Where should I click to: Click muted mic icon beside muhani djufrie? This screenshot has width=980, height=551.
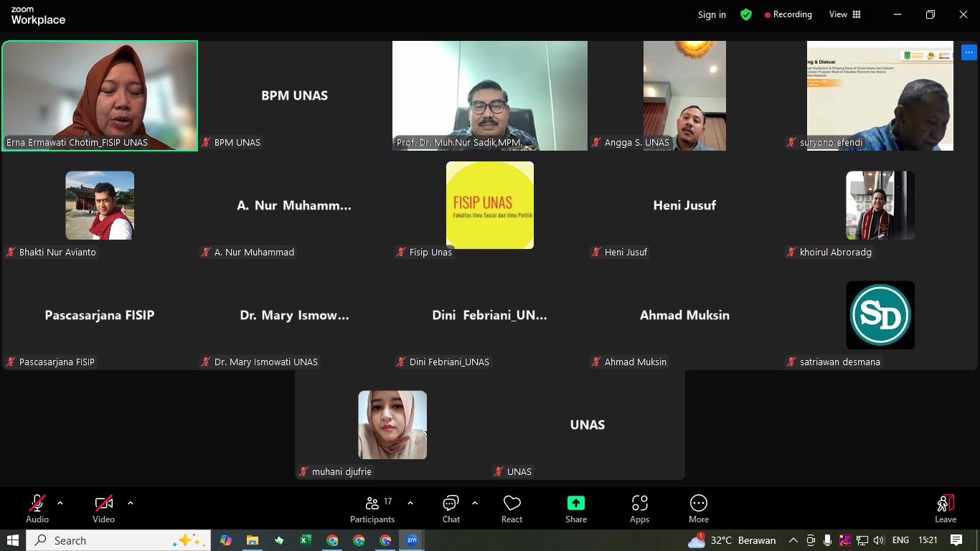(303, 471)
